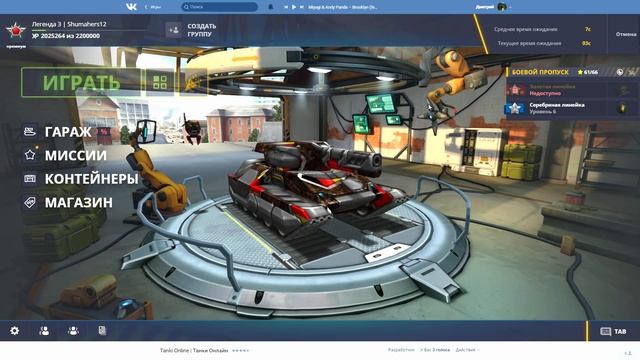640x360 pixels.
Task: Open the МАГАЗИН shop menu
Action: (x=78, y=202)
